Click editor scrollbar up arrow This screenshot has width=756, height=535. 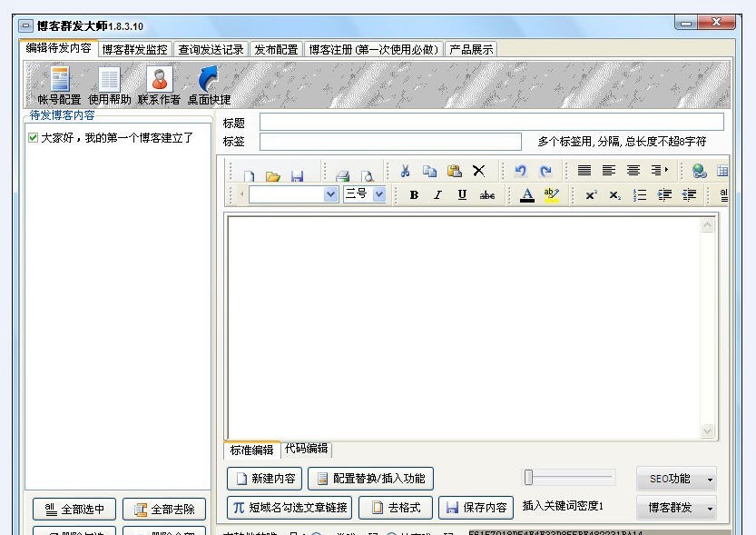point(707,224)
